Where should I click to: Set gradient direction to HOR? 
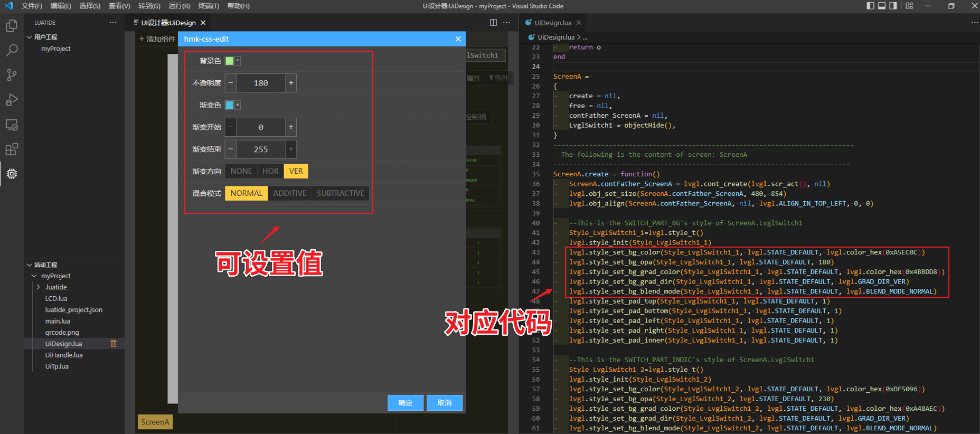point(270,171)
